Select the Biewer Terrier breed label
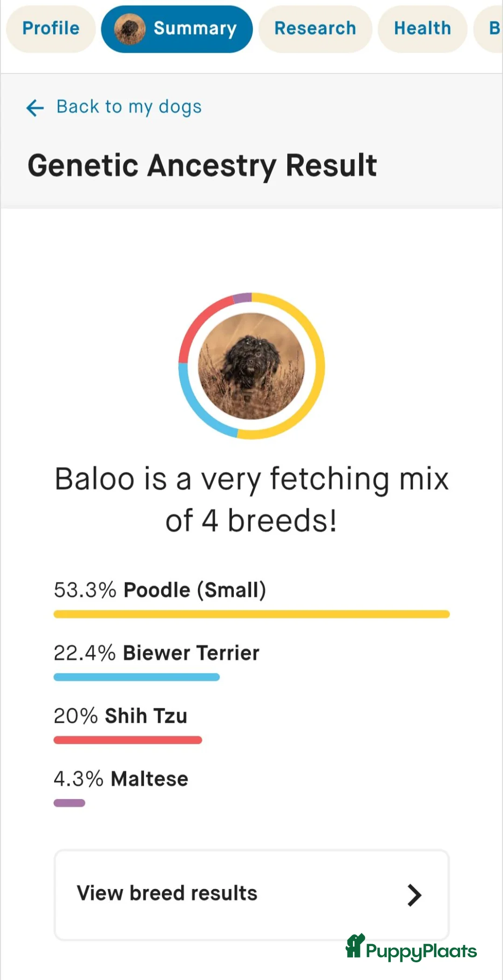Image resolution: width=503 pixels, height=980 pixels. pos(191,653)
